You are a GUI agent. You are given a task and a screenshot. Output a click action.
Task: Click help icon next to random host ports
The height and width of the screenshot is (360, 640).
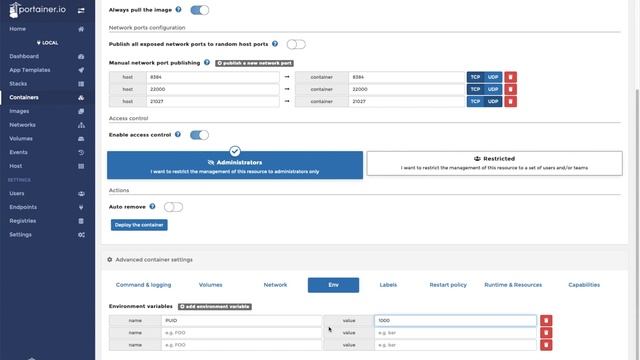tap(275, 44)
